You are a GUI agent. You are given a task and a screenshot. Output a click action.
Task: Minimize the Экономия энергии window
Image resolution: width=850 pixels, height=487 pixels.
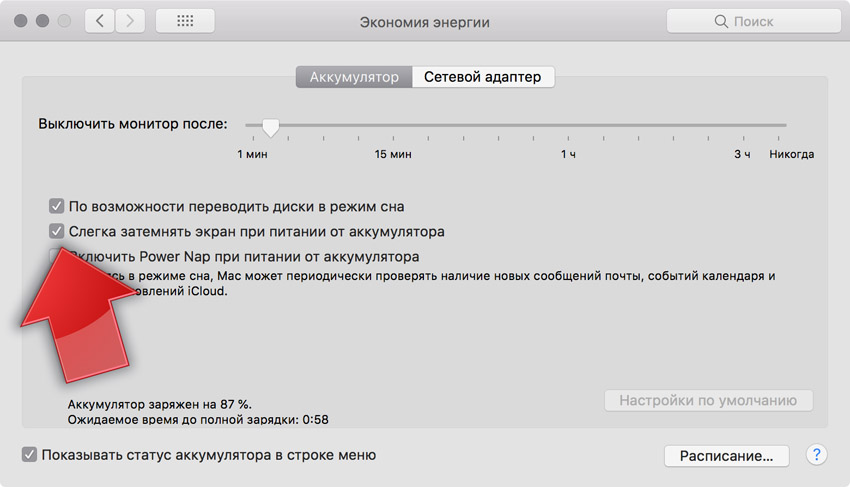tap(43, 21)
